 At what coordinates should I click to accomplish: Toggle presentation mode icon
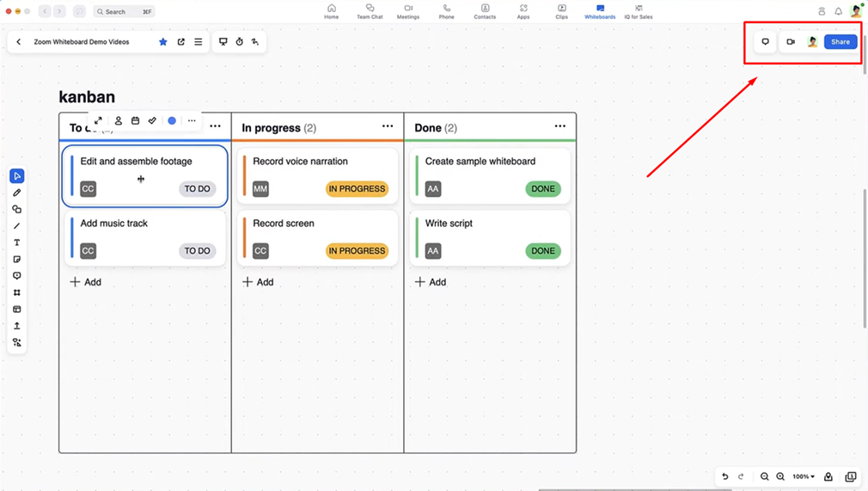[223, 41]
